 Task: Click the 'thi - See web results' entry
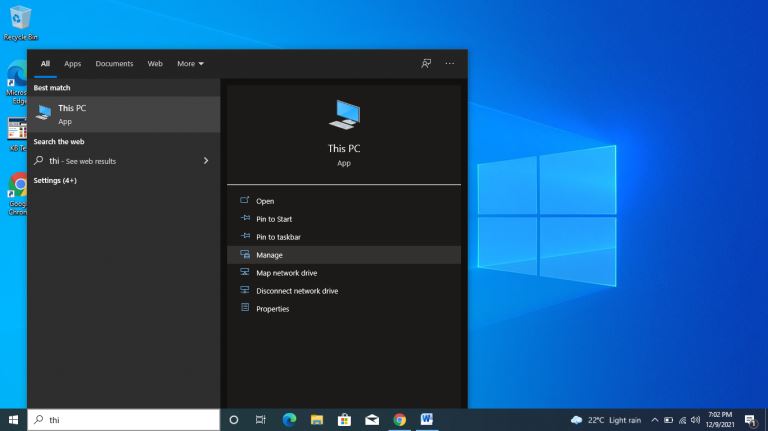click(123, 161)
